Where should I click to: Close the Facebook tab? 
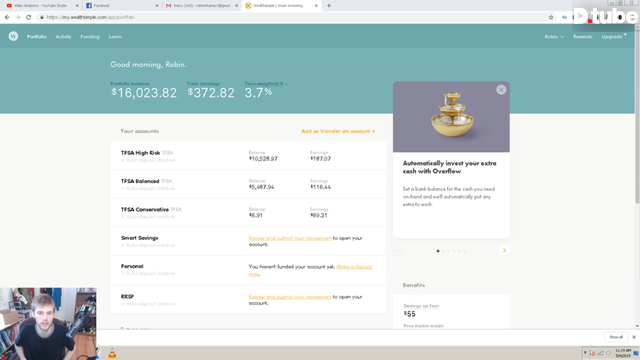157,6
